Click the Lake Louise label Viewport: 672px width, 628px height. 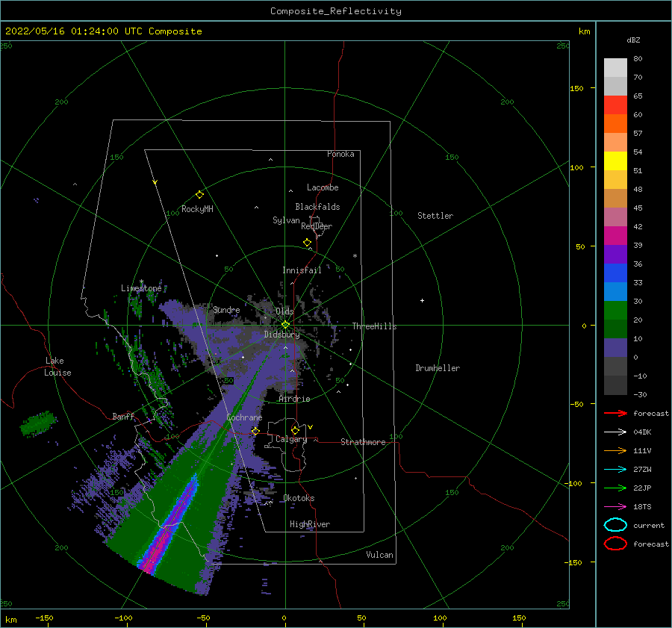coord(57,367)
